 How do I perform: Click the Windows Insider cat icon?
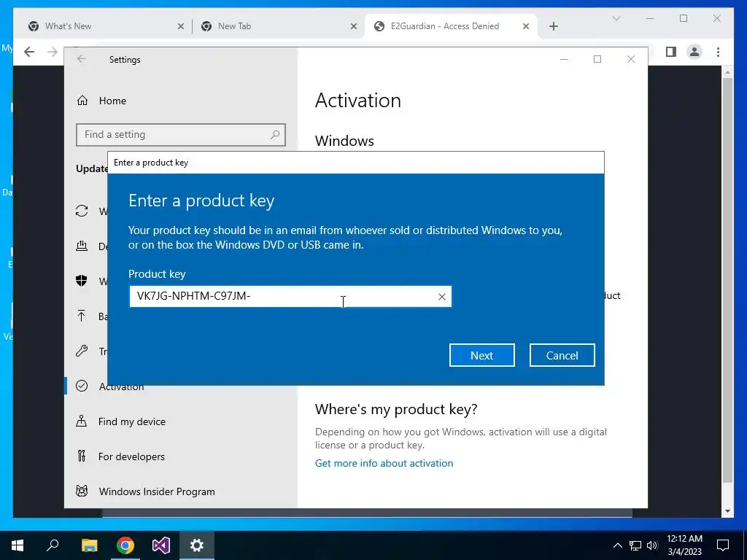[x=82, y=491]
